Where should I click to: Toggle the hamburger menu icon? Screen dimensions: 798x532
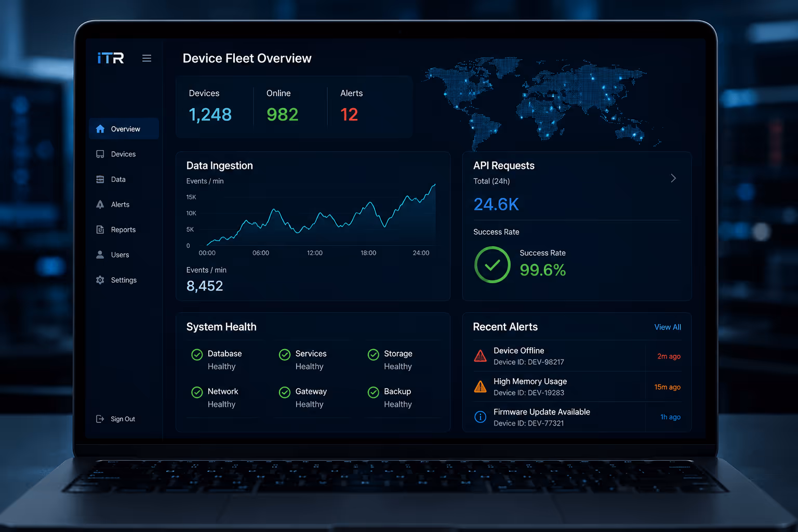click(147, 58)
